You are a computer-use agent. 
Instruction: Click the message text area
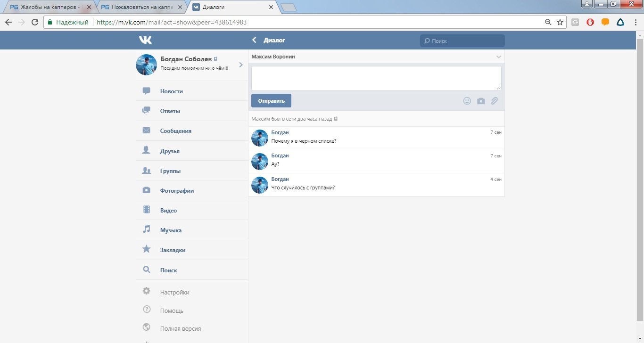point(376,78)
